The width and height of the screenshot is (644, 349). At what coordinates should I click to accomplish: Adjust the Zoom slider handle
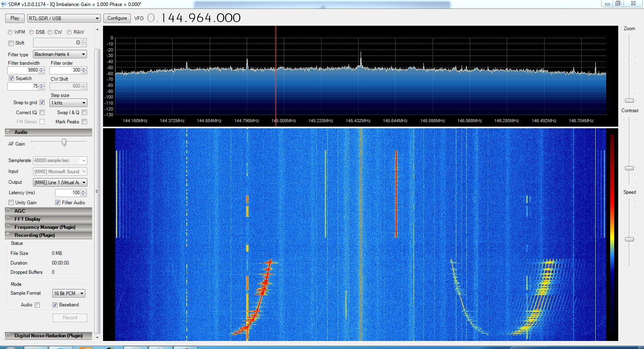(629, 101)
